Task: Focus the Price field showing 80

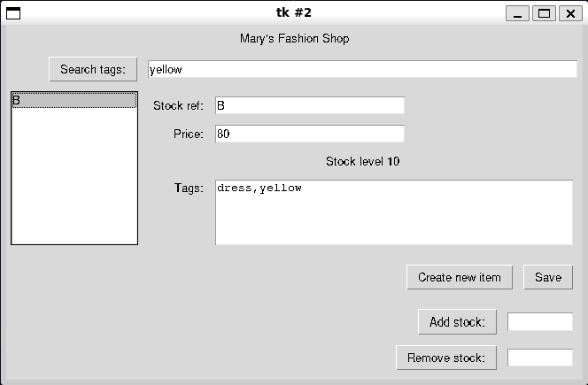Action: tap(309, 134)
